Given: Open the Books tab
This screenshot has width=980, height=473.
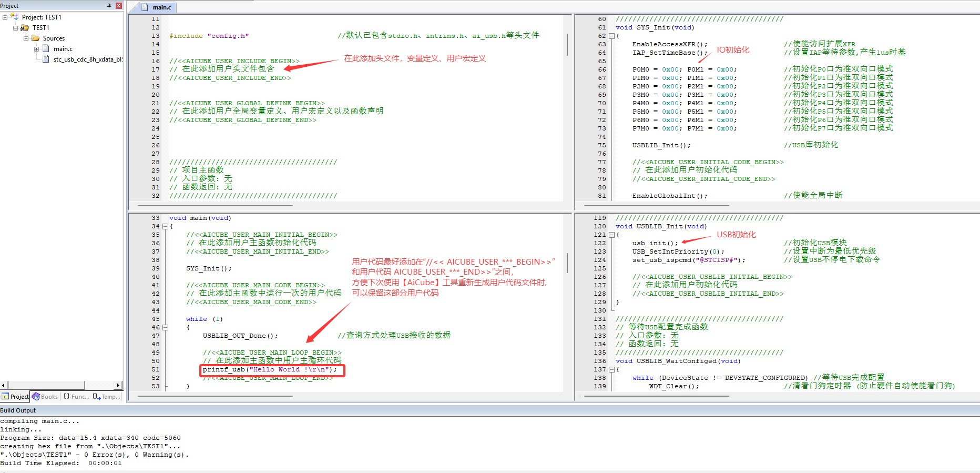Looking at the screenshot, I should click(45, 397).
